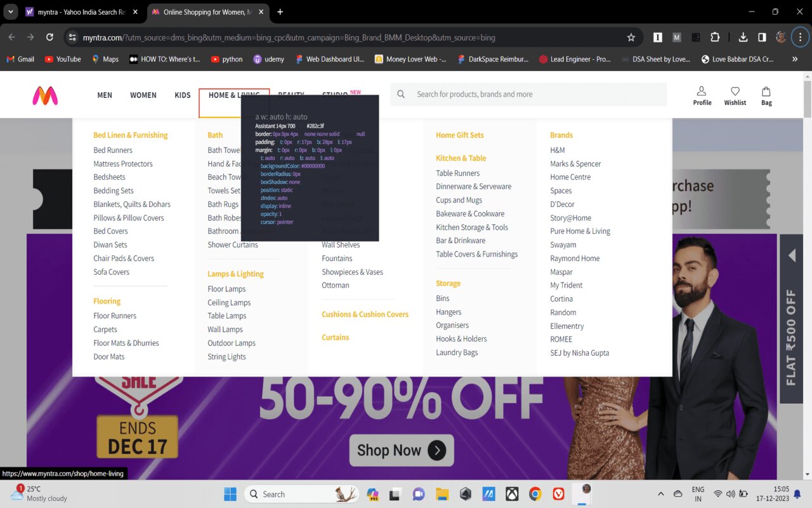Open the KIDS navigation menu
Screen dimensions: 812x508
pyautogui.click(x=182, y=95)
